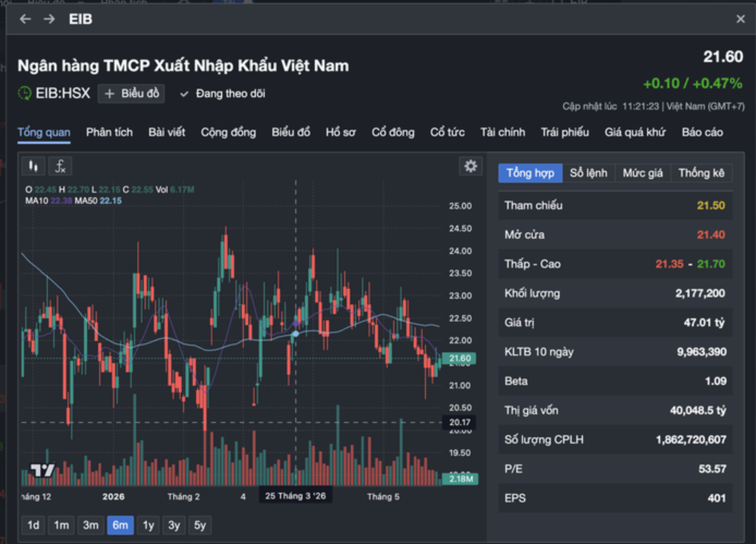Click the Khối lượng value 2,177,200

pyautogui.click(x=700, y=293)
